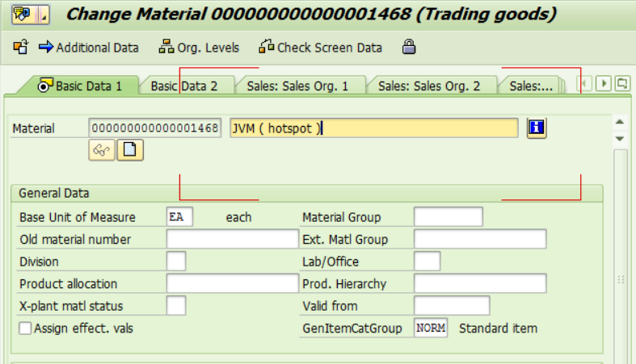Viewport: 636px width, 364px height.
Task: Open the Sales: Sales Org. 1 tab
Action: tap(297, 86)
